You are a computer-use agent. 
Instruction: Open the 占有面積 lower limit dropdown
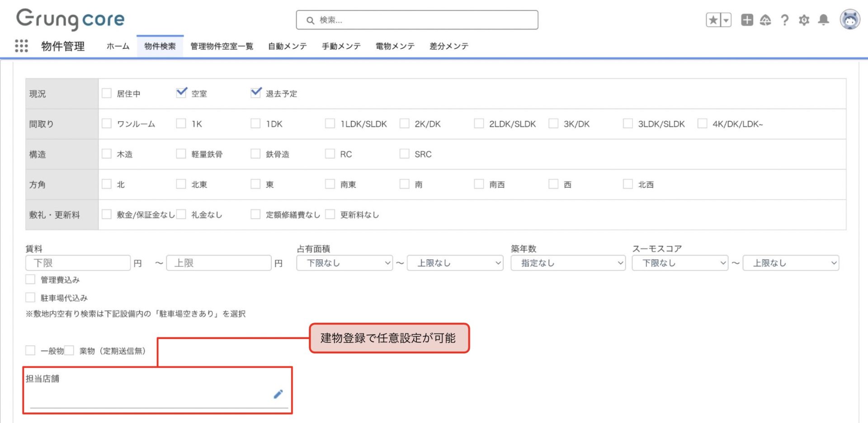(344, 263)
